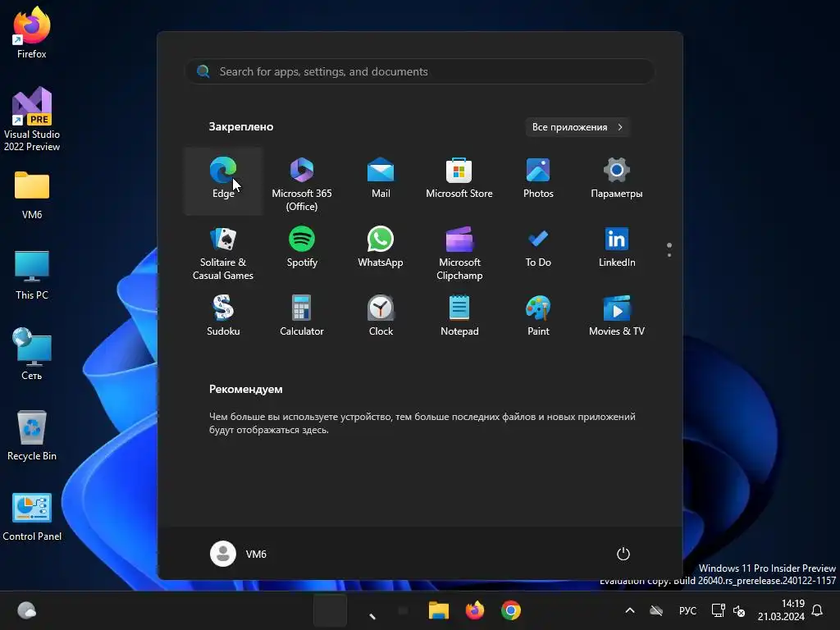Select the Recycle Bin icon
The image size is (840, 630).
pyautogui.click(x=32, y=435)
